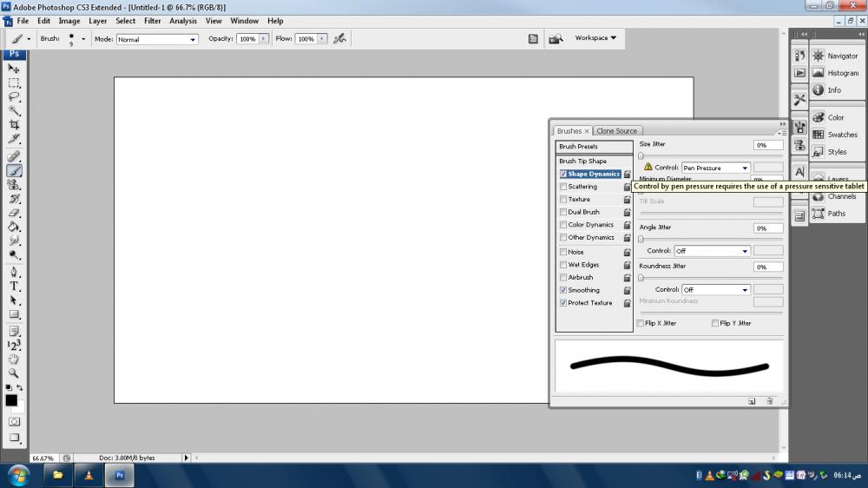Select the Path Selection tool
This screenshot has height=488, width=868.
point(14,300)
